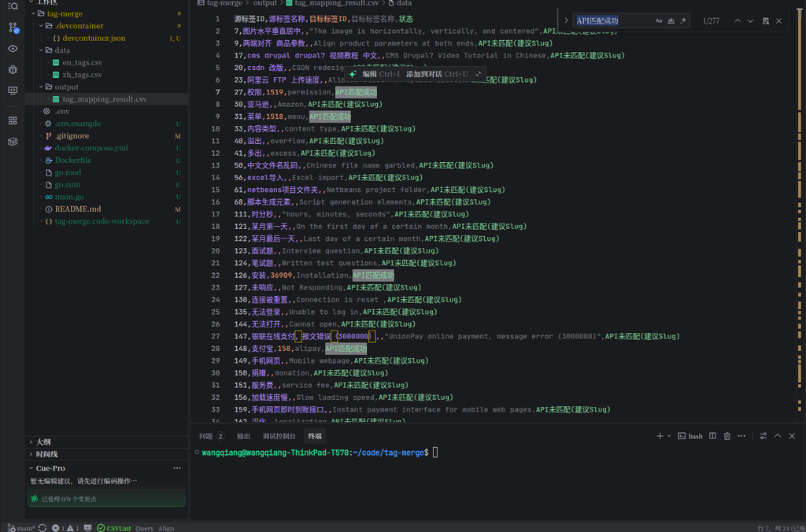Open the Extensions blocks icon in activity bar
The image size is (806, 532).
pos(13,120)
